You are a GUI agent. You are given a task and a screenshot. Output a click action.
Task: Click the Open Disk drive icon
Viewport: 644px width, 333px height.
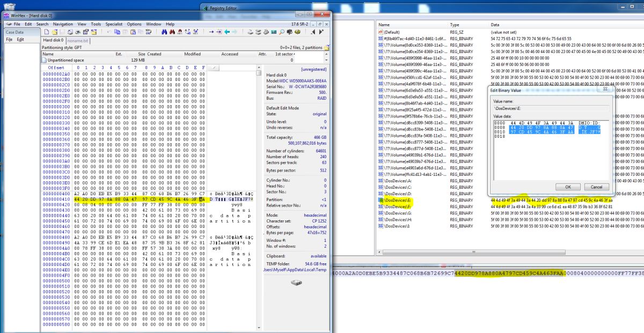click(250, 32)
